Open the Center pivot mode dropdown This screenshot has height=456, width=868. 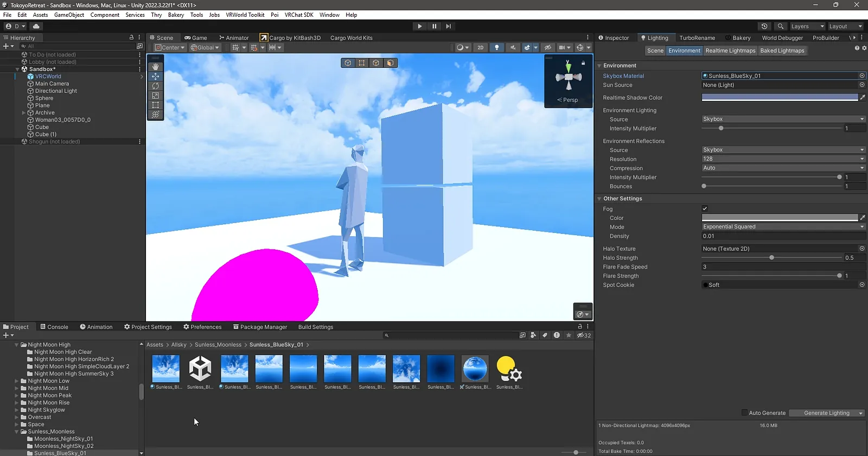[170, 47]
